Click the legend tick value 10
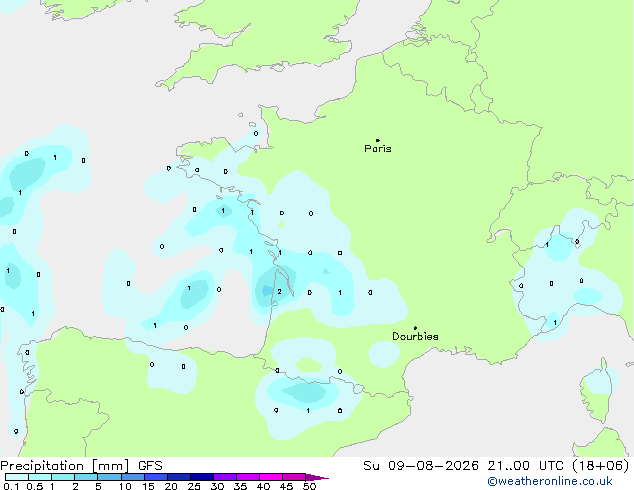This screenshot has height=490, width=634. click(x=125, y=486)
